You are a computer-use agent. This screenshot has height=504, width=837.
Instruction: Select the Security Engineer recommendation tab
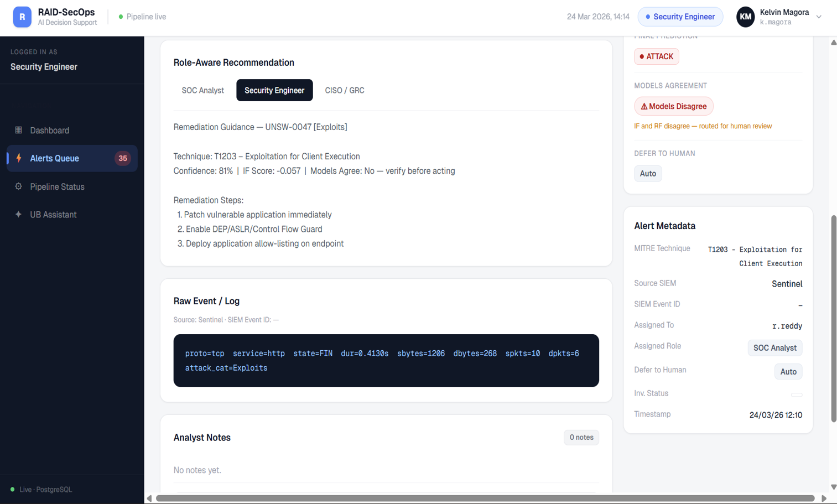[274, 90]
